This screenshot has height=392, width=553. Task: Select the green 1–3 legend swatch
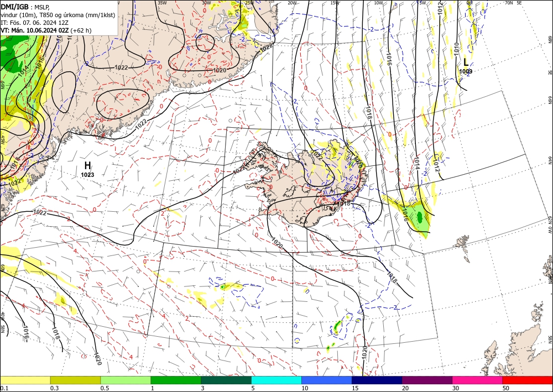coord(176,380)
